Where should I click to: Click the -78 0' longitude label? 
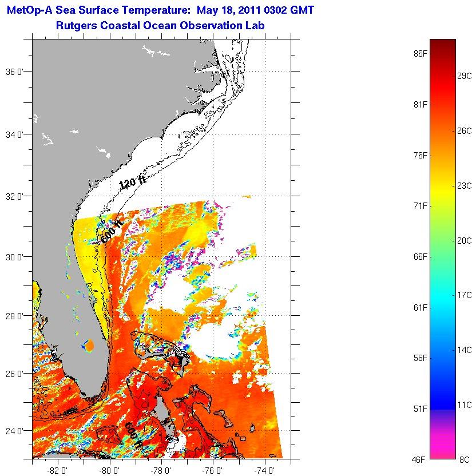point(161,470)
